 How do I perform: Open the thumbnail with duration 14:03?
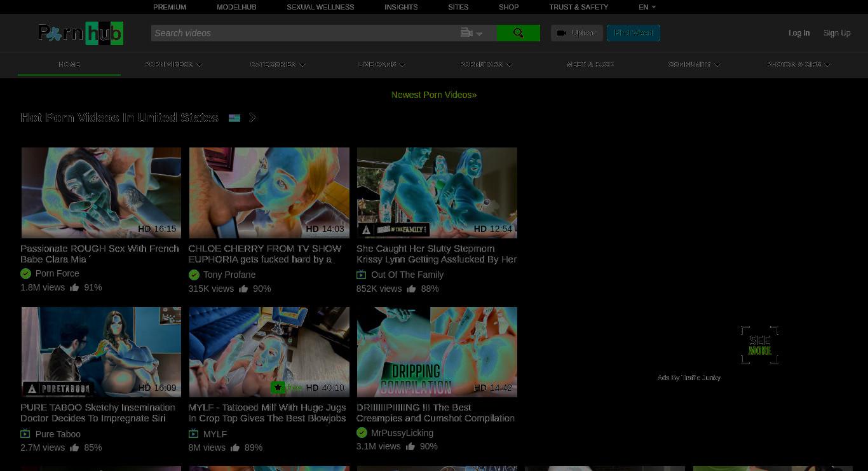(269, 193)
